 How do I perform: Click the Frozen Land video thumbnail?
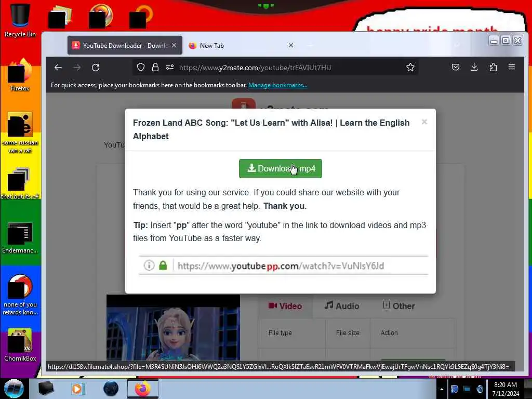[x=173, y=327]
